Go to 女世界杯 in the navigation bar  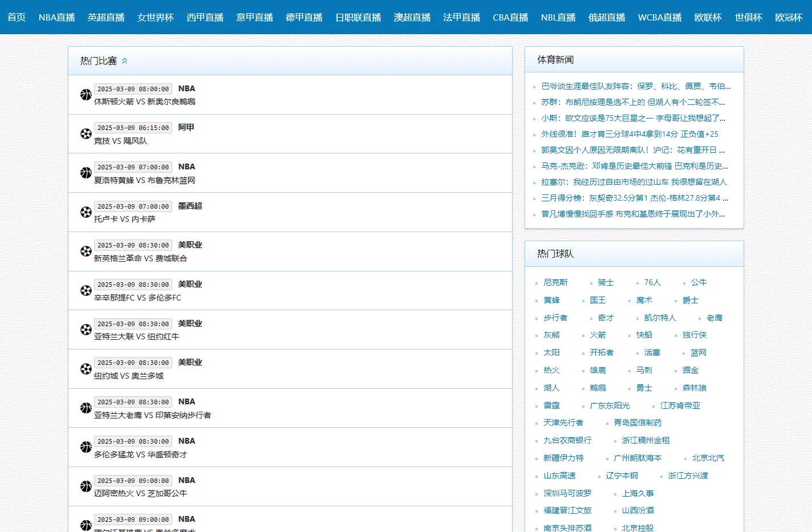click(x=156, y=17)
